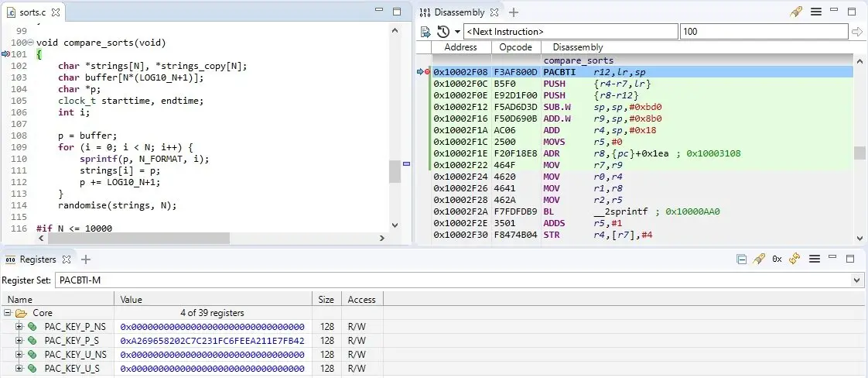The image size is (868, 378).
Task: Click the address history clock icon in Disassembly
Action: (443, 32)
